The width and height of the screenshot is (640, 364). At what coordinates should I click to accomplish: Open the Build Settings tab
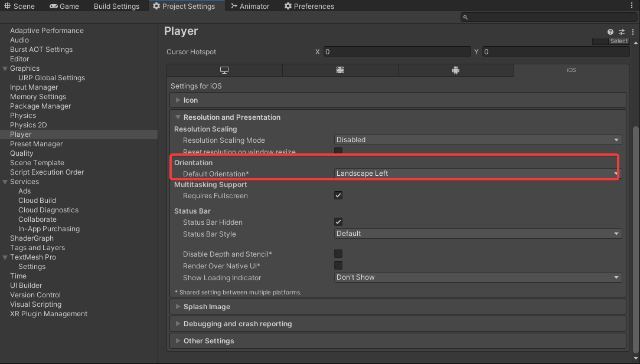point(116,6)
